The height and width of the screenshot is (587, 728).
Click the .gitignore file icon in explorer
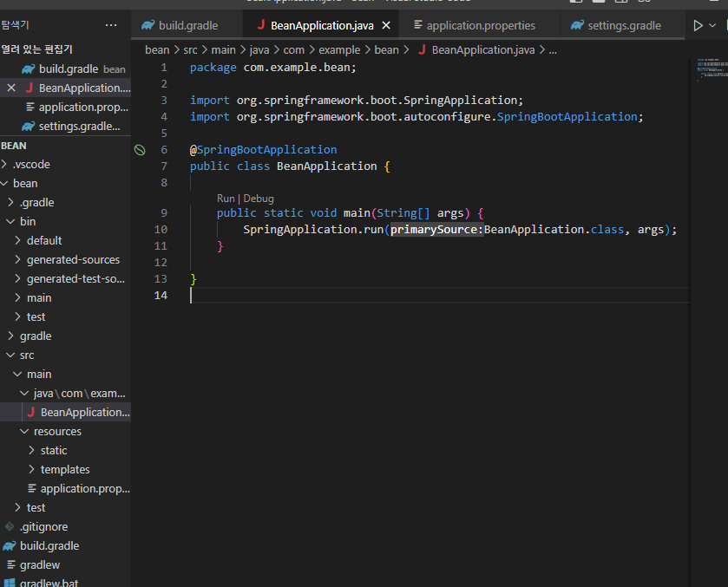coord(10,527)
